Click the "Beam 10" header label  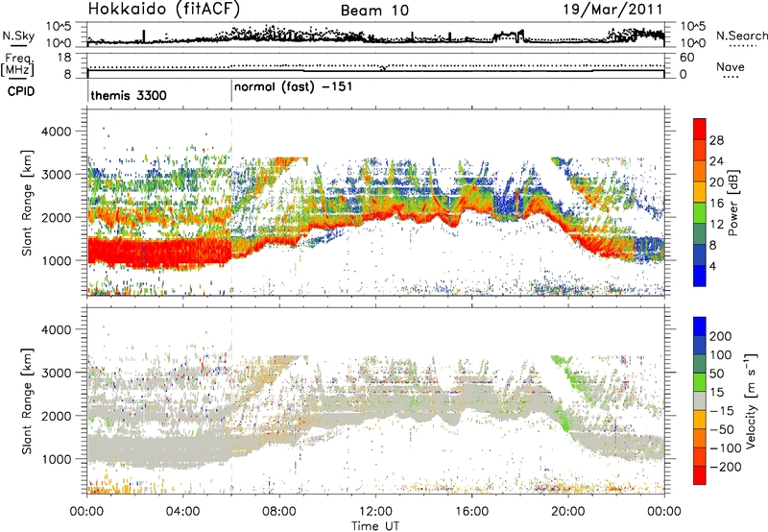point(374,11)
